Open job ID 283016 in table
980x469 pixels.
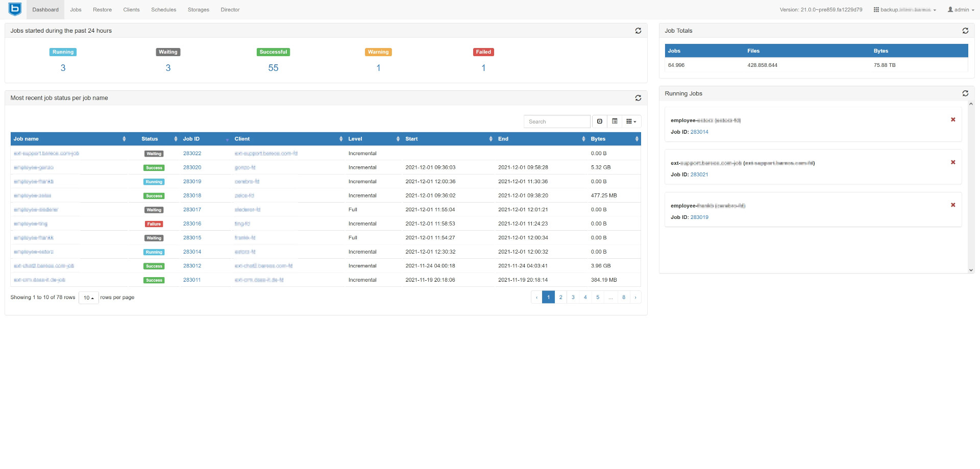click(192, 224)
